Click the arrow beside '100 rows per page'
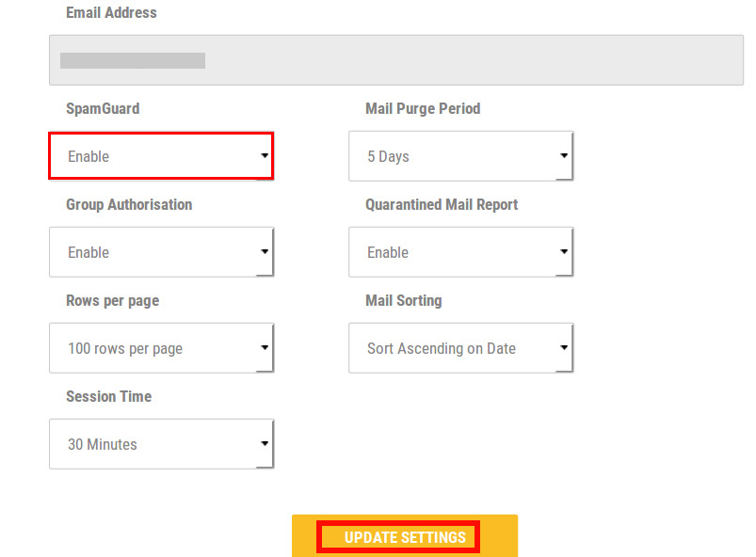The width and height of the screenshot is (756, 557). [265, 347]
